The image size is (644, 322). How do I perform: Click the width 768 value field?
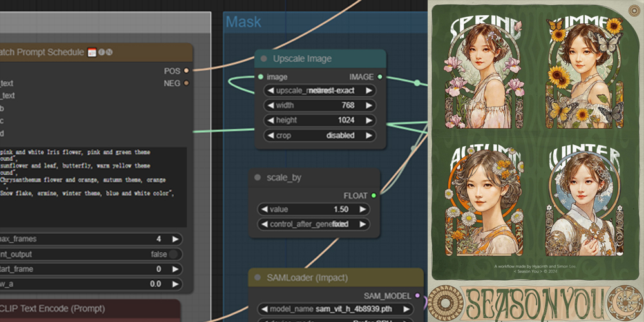[x=319, y=106]
